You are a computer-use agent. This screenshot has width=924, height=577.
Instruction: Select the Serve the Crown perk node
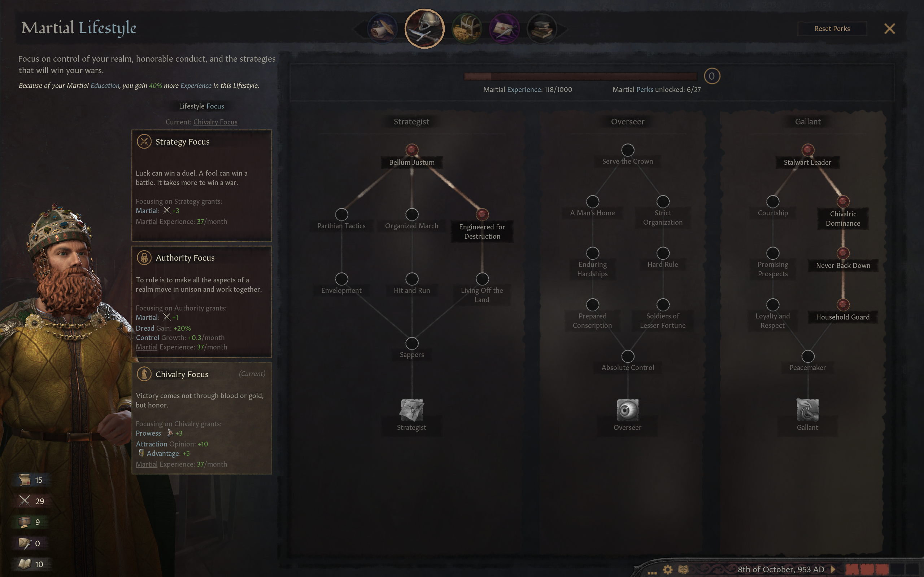[628, 150]
